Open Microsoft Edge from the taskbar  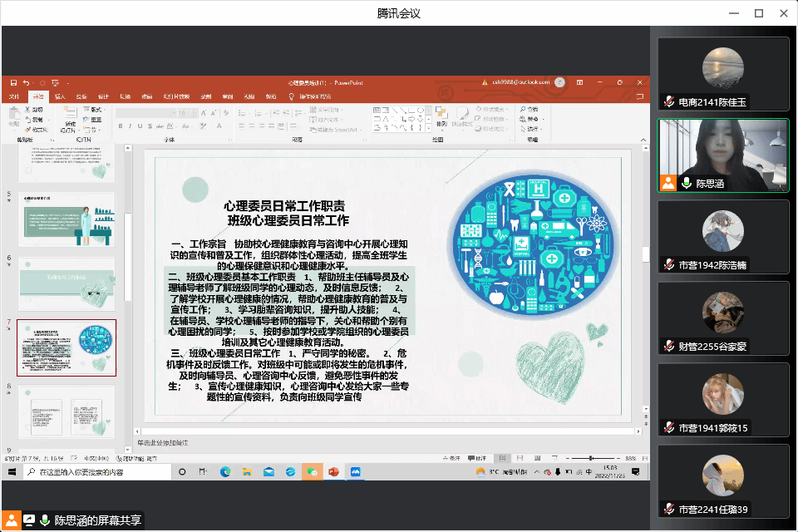225,471
